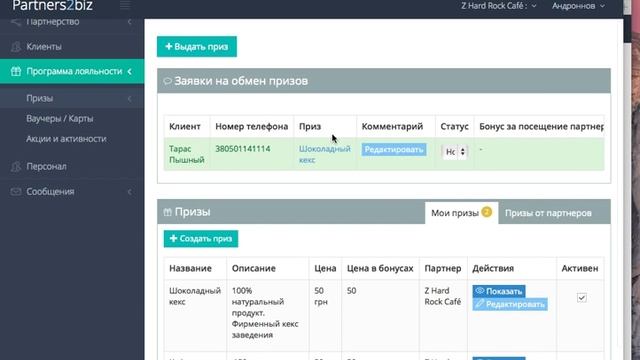This screenshot has width=640, height=360.
Task: Expand the Сообщения chevron
Action: 129,191
